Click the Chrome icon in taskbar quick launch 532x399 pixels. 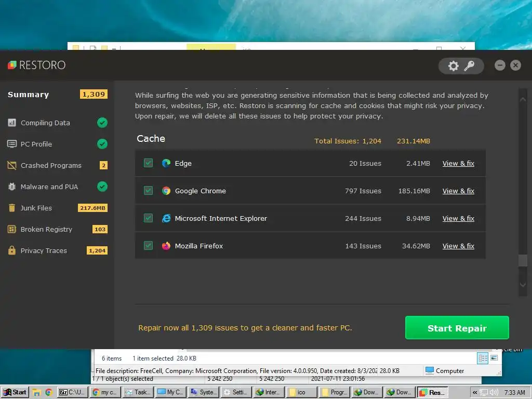tap(48, 392)
